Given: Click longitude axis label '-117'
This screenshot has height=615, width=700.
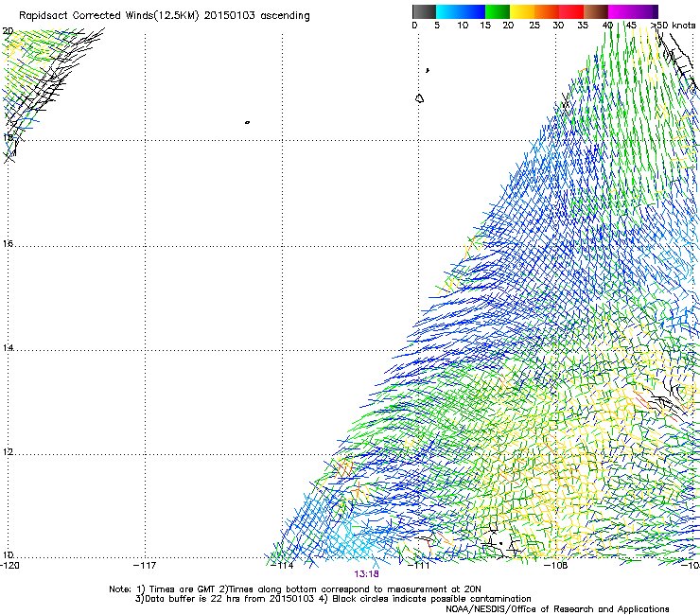Looking at the screenshot, I should click(145, 566).
